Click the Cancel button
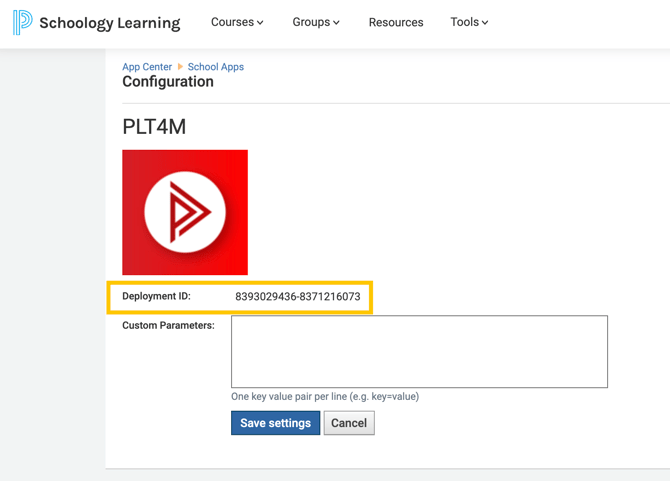The image size is (670, 481). pos(349,423)
